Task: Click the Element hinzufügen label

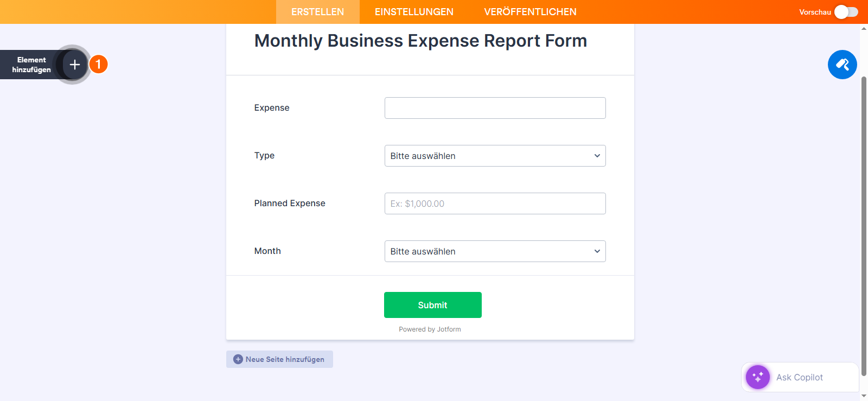Action: 31,65
